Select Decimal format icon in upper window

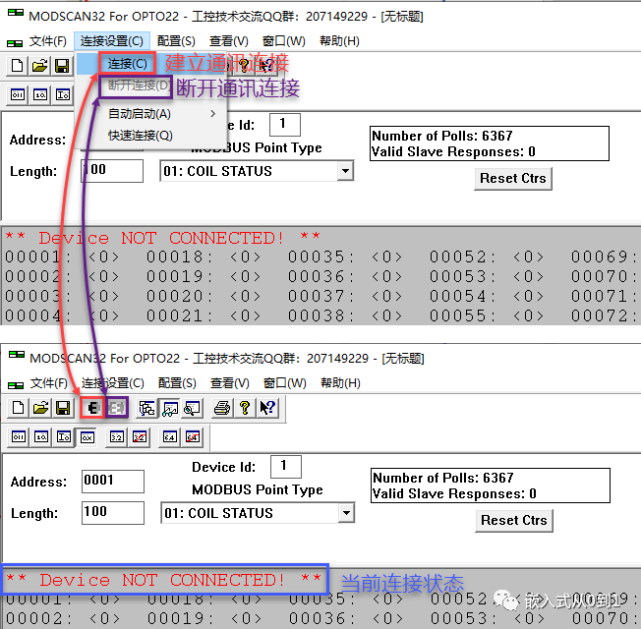pyautogui.click(x=40, y=95)
